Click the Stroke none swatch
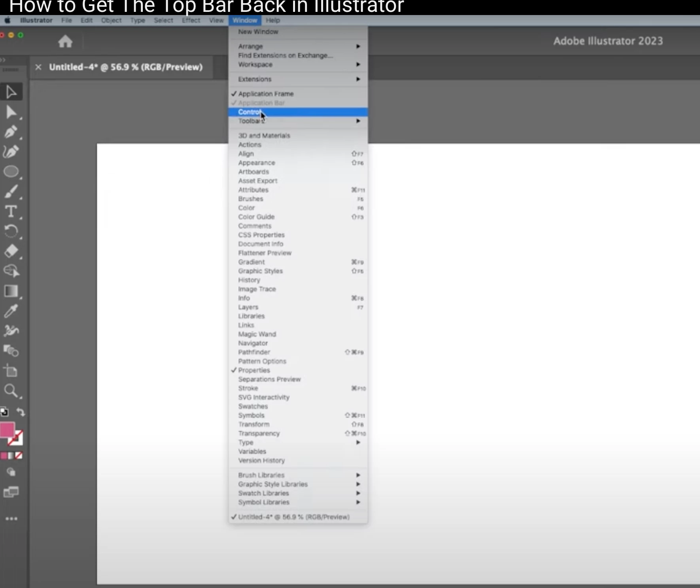The height and width of the screenshot is (588, 700). point(17,438)
